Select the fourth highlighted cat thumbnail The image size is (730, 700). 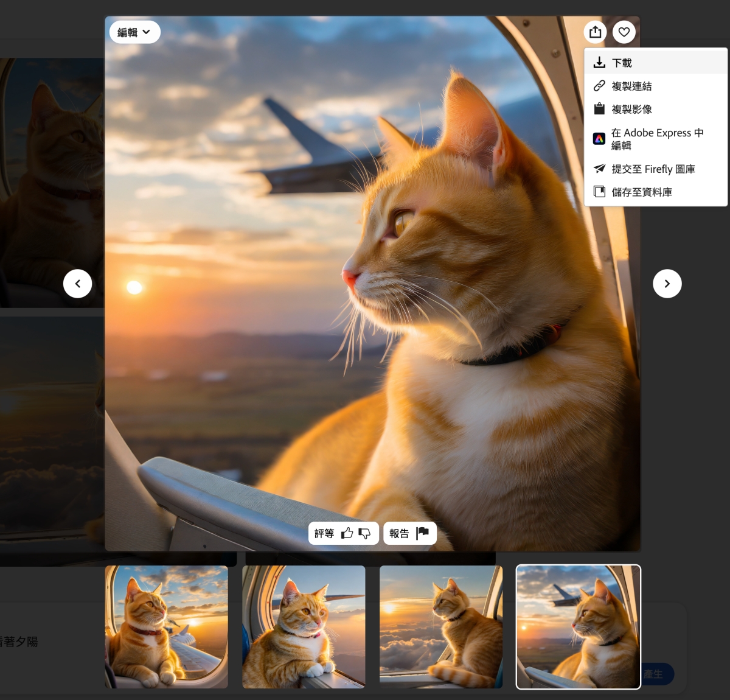(x=578, y=626)
